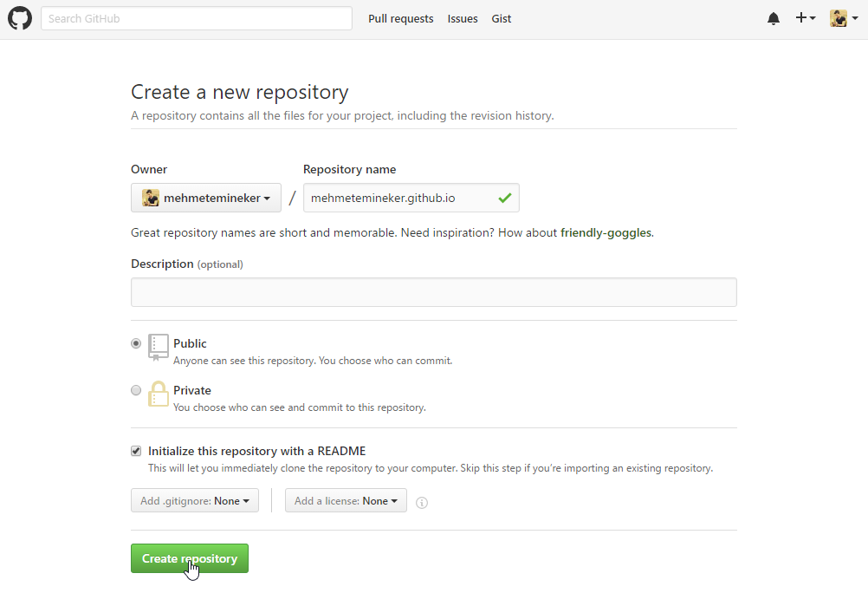This screenshot has height=593, width=868.
Task: Go to GitHub home via Octocat logo
Action: pyautogui.click(x=20, y=18)
